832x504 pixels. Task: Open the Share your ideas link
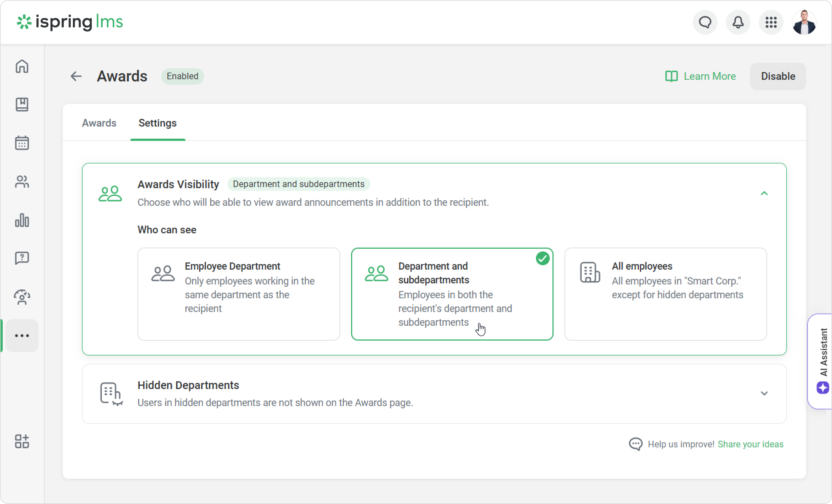(750, 444)
